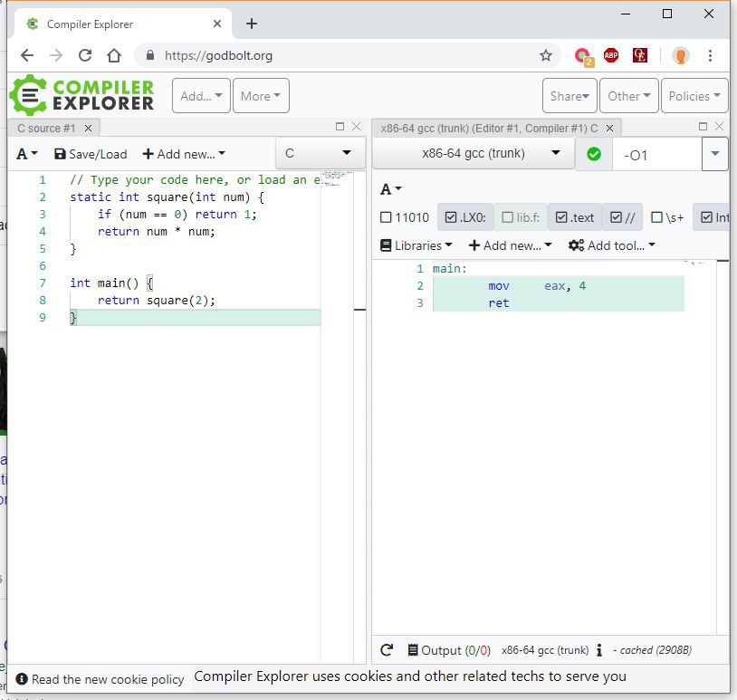Image resolution: width=737 pixels, height=700 pixels.
Task: Open a new browser tab
Action: click(252, 24)
